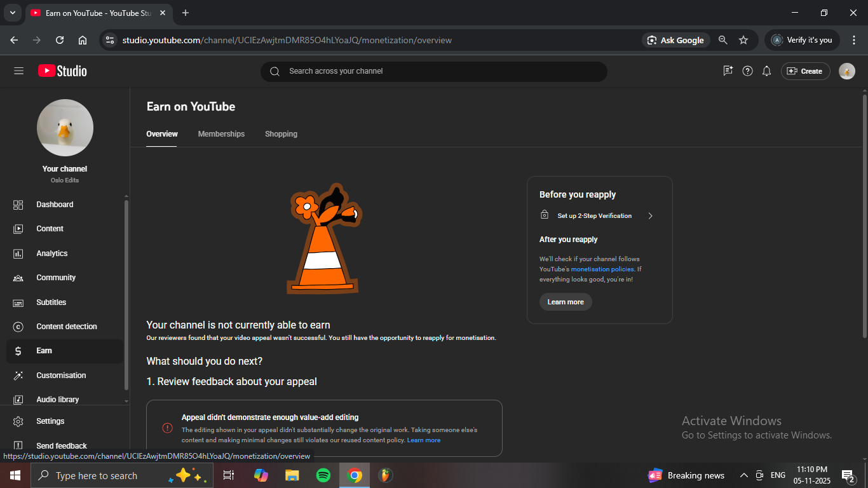Viewport: 868px width, 488px height.
Task: Open the notifications bell
Action: [x=766, y=71]
